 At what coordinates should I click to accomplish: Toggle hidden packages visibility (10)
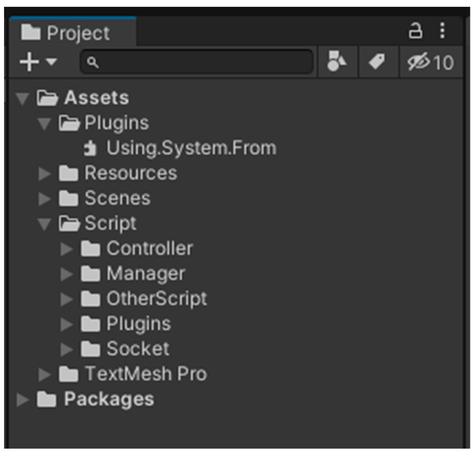click(431, 62)
